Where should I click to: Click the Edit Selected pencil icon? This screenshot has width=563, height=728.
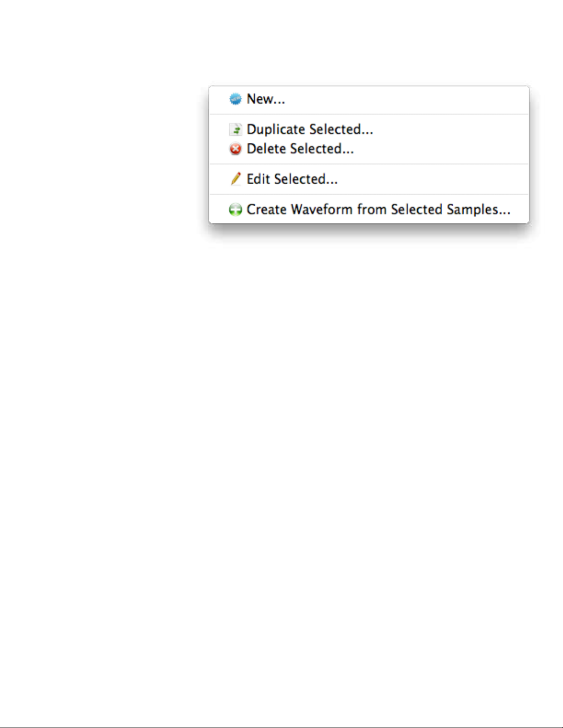tap(235, 179)
